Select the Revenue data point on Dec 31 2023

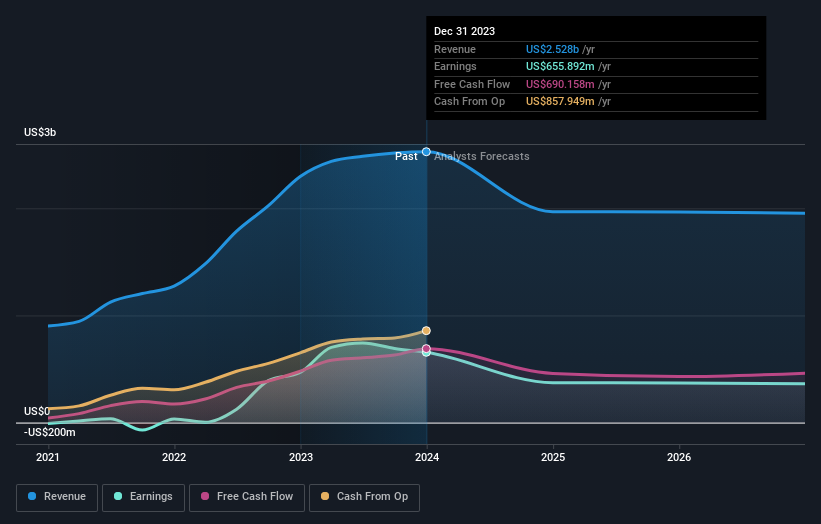pos(426,152)
